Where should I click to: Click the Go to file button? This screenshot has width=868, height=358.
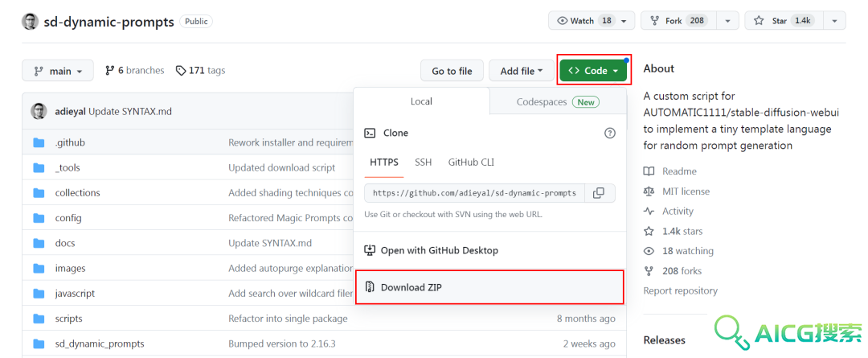coord(452,71)
